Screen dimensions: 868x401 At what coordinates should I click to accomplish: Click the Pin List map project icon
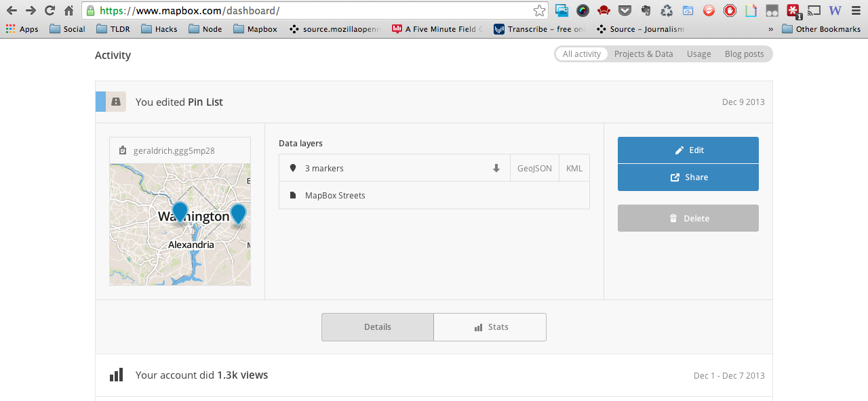(x=116, y=102)
